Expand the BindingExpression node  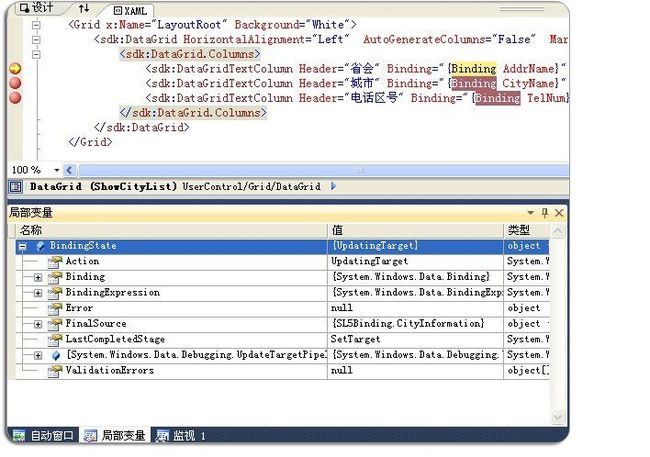tap(38, 293)
